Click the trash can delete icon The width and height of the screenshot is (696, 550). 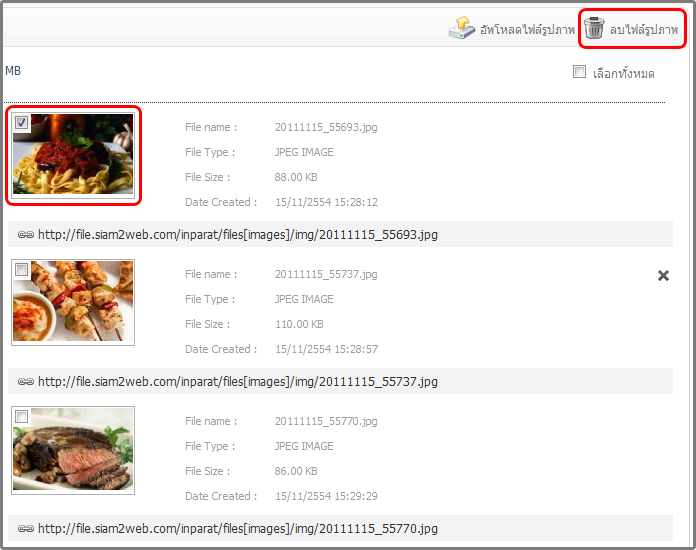(594, 28)
